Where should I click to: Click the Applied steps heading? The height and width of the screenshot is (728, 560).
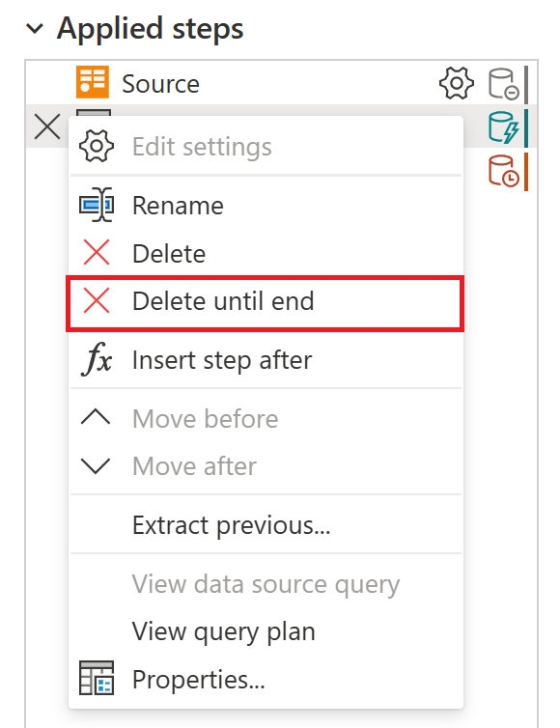(150, 29)
